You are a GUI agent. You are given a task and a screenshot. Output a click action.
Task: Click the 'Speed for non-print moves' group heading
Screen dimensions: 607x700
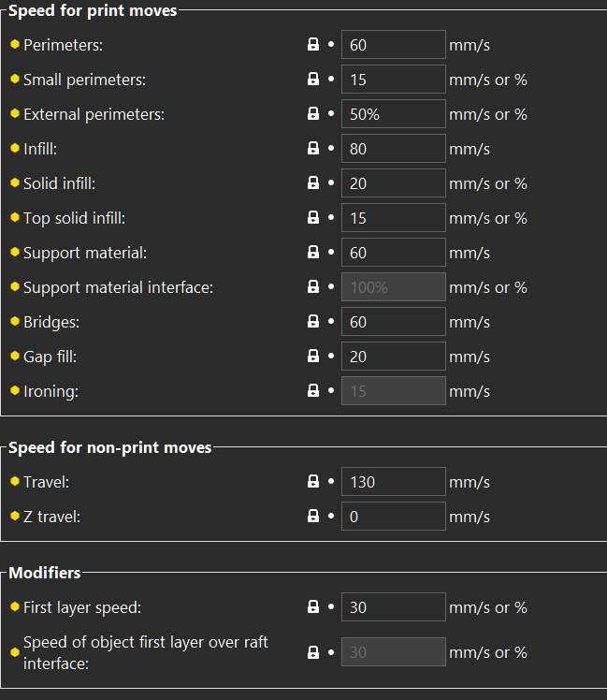pyautogui.click(x=109, y=447)
